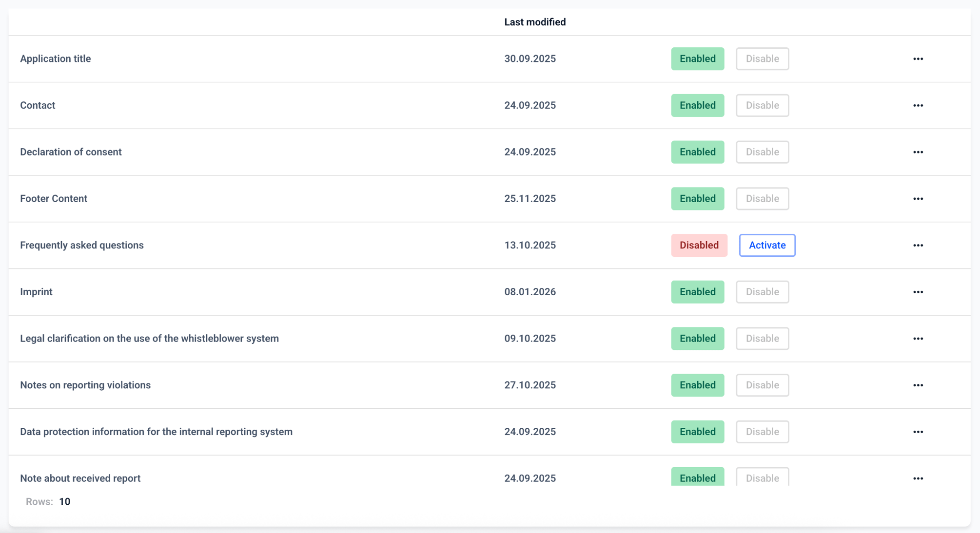Open three-dot menu for Footer Content

pos(918,199)
